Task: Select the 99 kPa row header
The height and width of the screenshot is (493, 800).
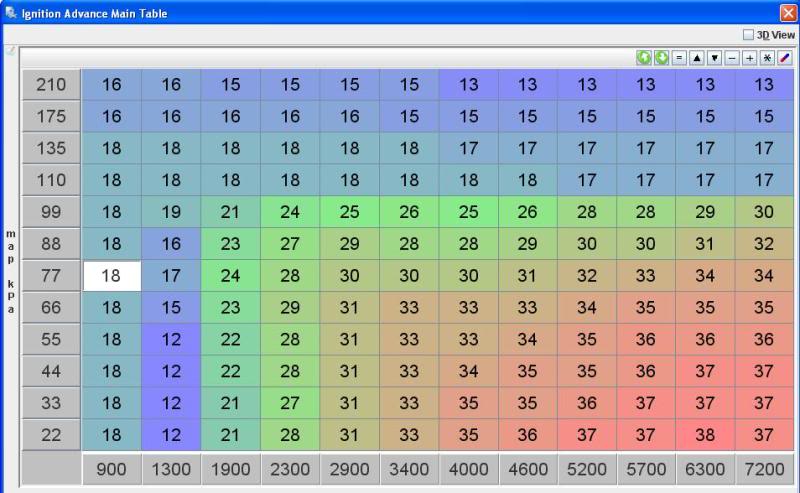Action: point(51,212)
